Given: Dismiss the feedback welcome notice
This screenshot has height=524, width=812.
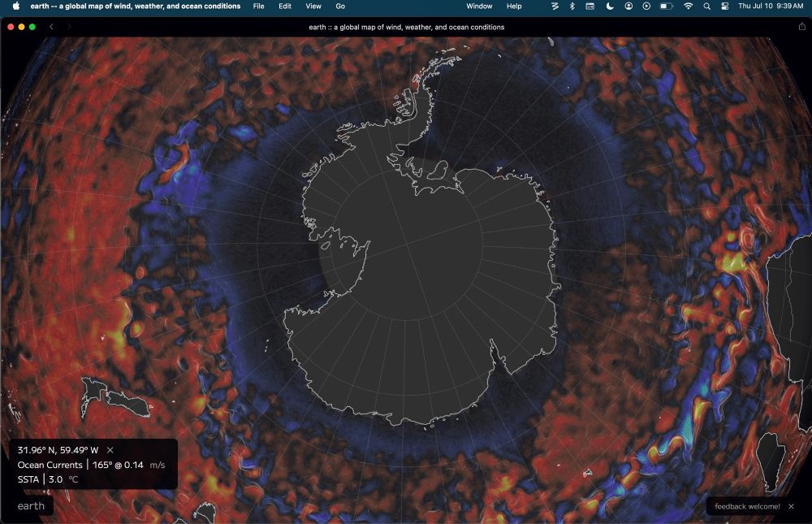Looking at the screenshot, I should pos(792,505).
